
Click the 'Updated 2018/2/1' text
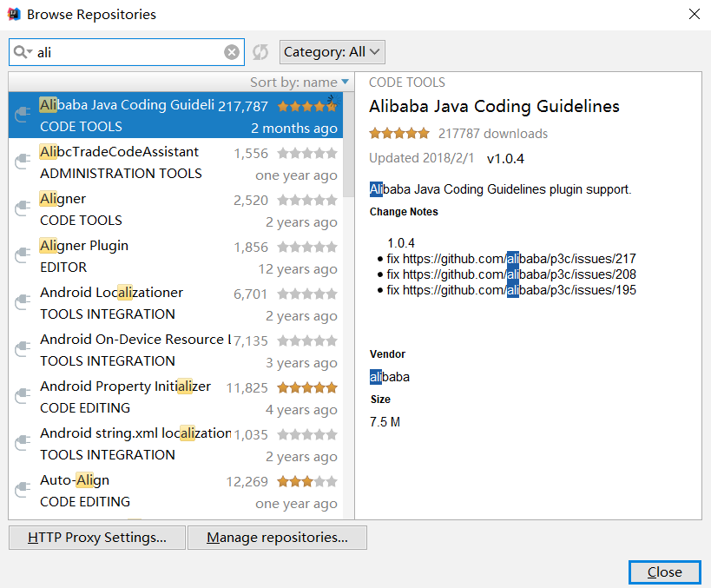422,158
